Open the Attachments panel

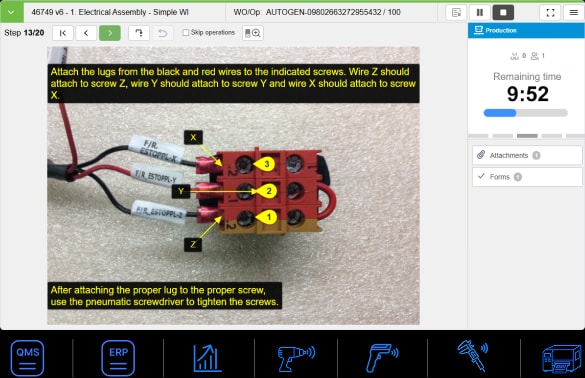point(527,155)
